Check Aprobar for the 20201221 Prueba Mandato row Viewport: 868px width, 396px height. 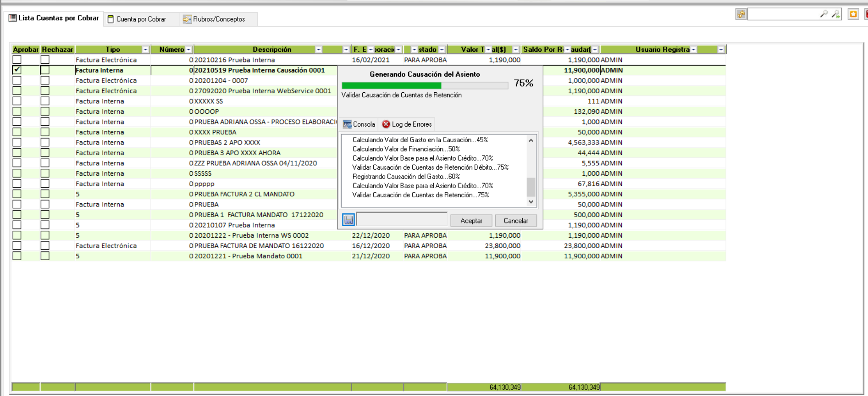point(17,256)
